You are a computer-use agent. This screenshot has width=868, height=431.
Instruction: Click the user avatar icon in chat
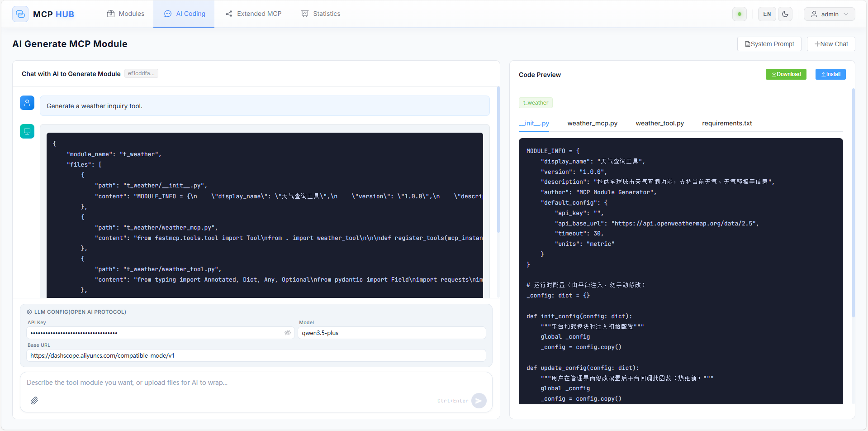(27, 103)
